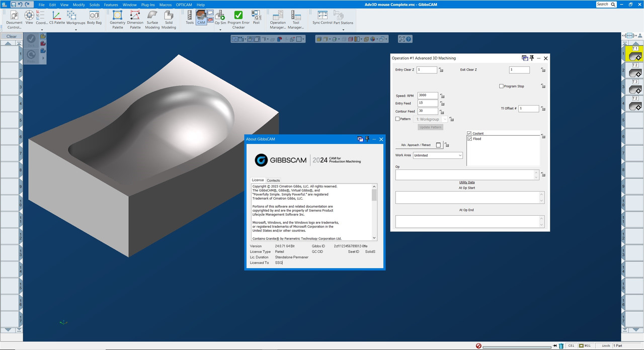Open the Geometry Palette
This screenshot has height=350, width=644.
pos(117,20)
